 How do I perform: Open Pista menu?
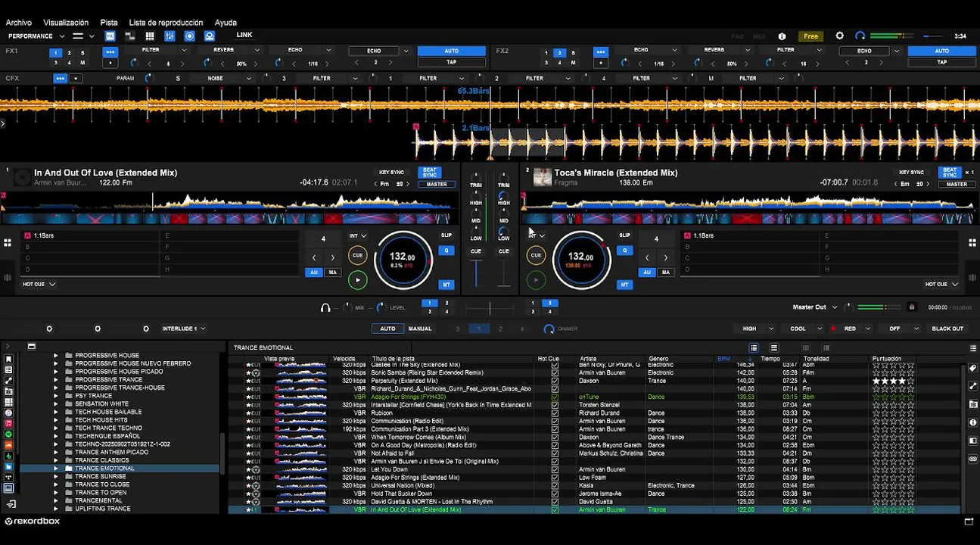point(109,23)
